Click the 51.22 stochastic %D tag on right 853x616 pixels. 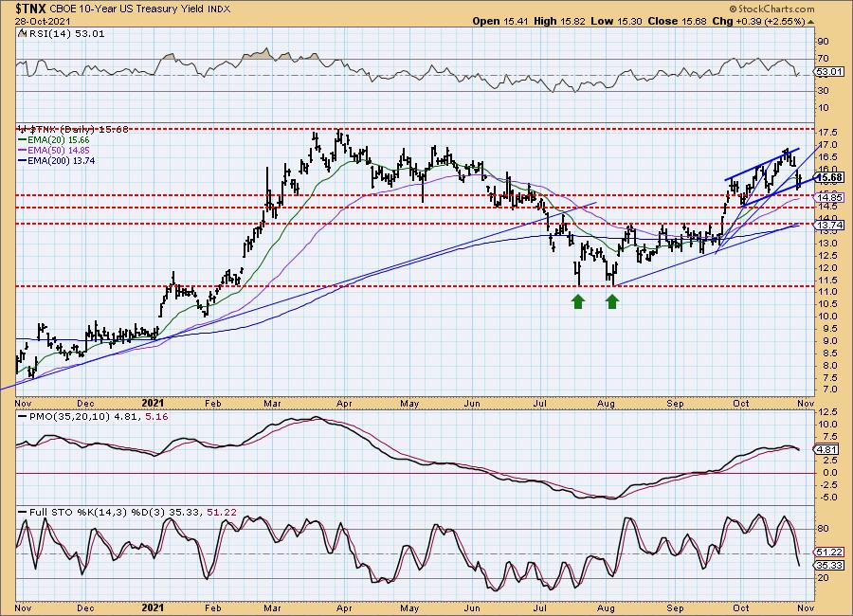pyautogui.click(x=830, y=552)
